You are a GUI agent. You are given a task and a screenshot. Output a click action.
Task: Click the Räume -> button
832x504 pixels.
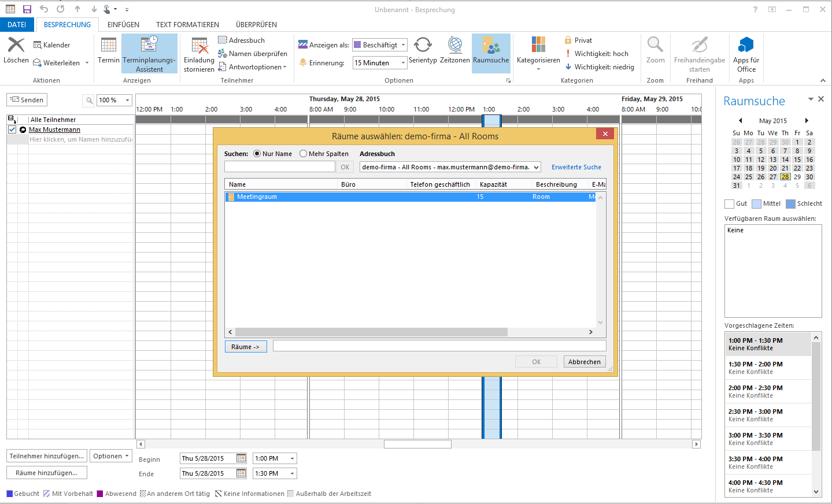point(246,347)
